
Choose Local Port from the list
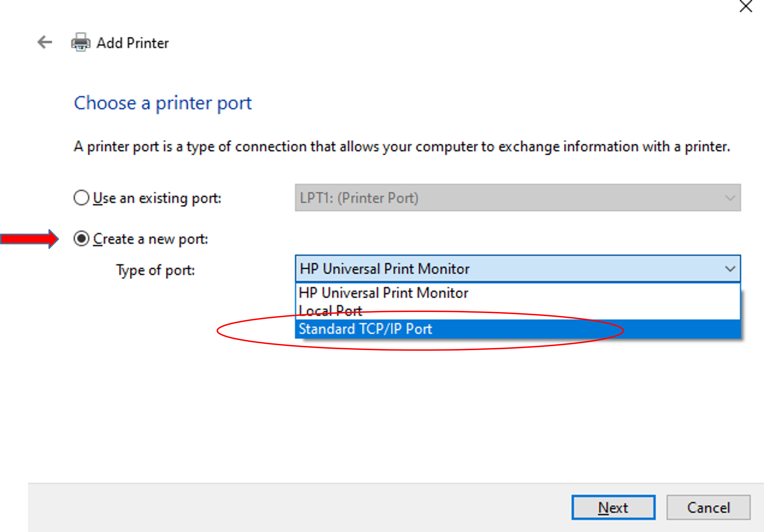click(518, 311)
